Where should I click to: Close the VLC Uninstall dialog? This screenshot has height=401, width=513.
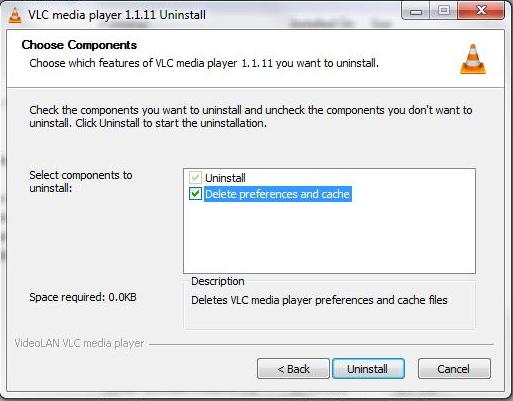(481, 11)
